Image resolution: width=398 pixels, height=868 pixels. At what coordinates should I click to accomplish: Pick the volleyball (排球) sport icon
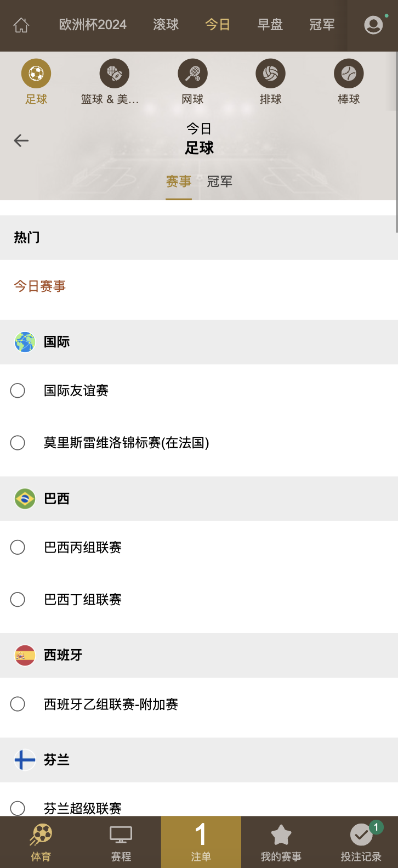[x=270, y=74]
